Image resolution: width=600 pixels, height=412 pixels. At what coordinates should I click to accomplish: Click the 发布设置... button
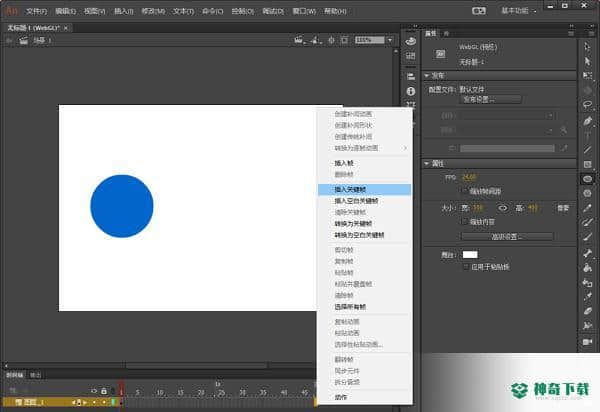(490, 99)
